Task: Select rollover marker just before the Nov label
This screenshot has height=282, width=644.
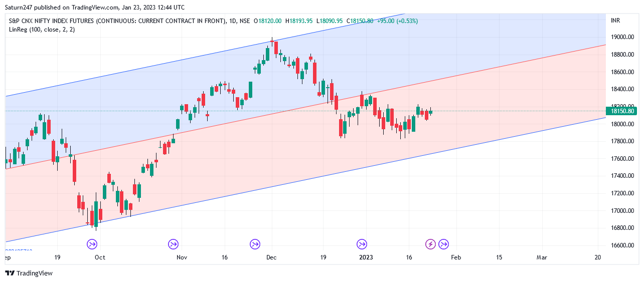Action: 173,244
